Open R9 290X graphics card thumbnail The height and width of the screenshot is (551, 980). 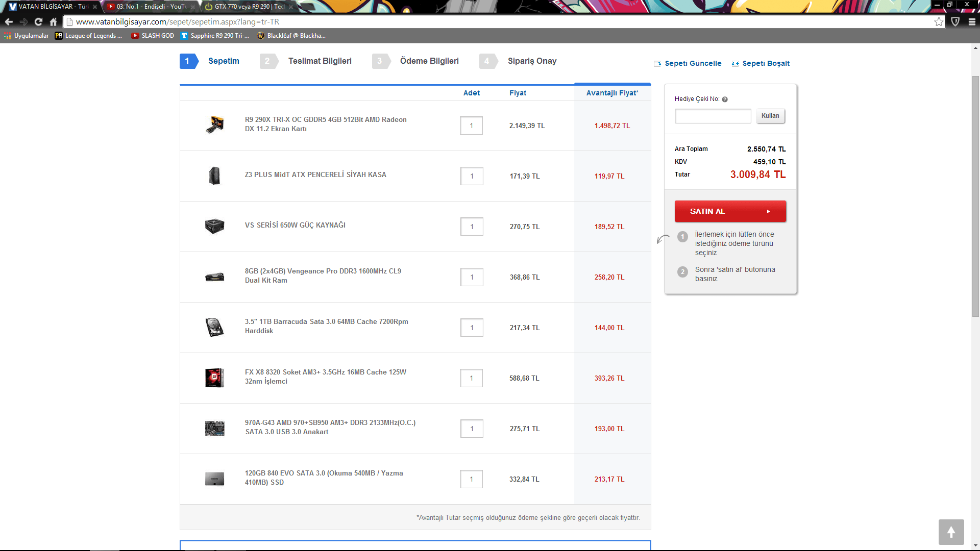click(x=215, y=125)
